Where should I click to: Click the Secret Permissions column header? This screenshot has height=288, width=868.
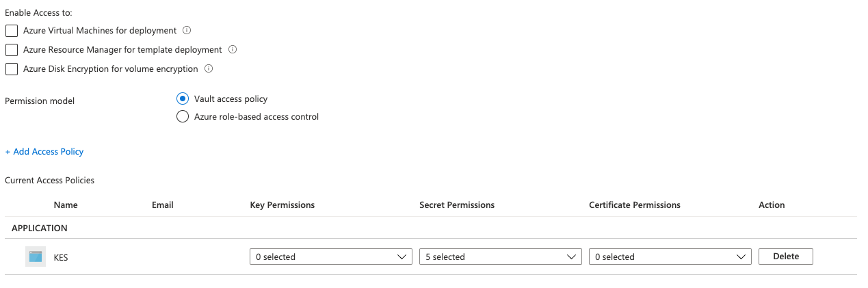pos(457,205)
